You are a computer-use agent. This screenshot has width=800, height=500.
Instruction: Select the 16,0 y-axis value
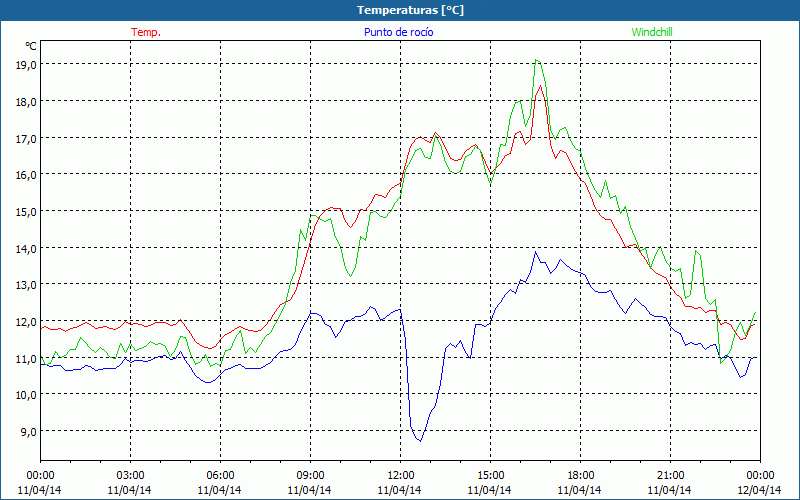(x=27, y=174)
